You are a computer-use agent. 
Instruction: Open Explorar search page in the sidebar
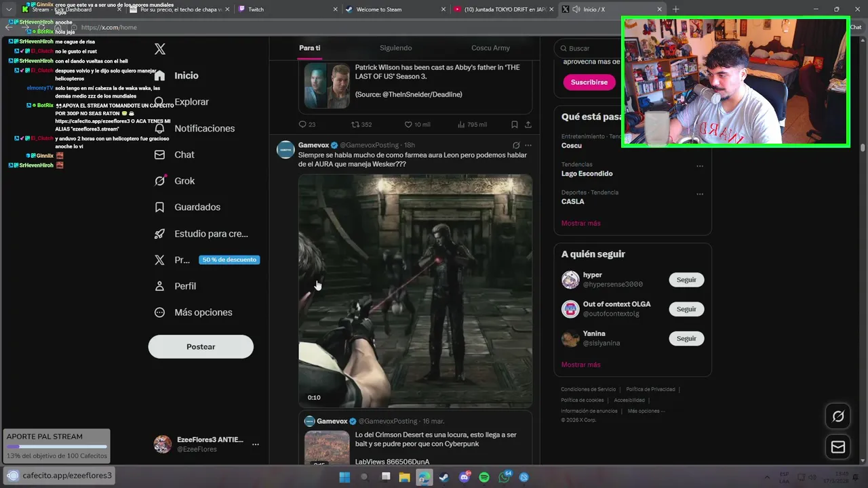click(182, 102)
